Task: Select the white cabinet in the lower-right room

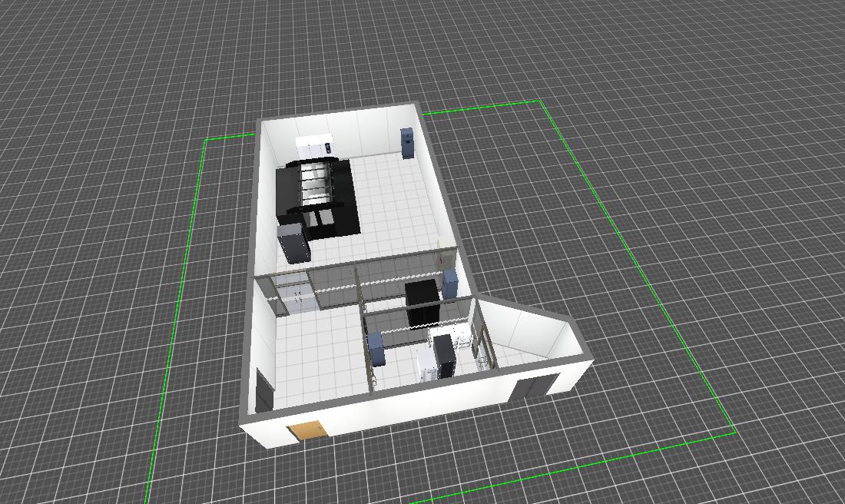Action: 426,365
